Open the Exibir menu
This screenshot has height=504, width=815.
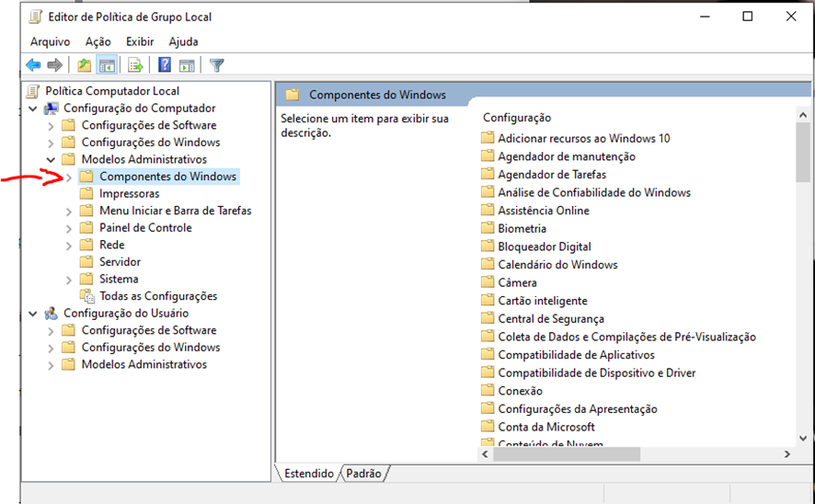click(140, 41)
